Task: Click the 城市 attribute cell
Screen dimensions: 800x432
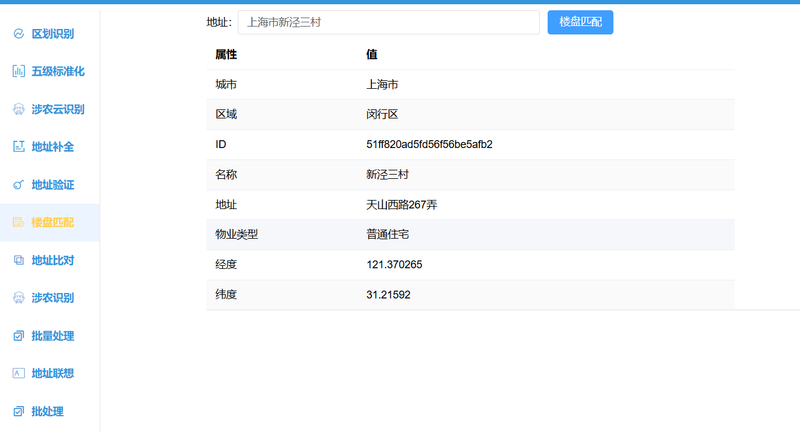Action: [226, 85]
